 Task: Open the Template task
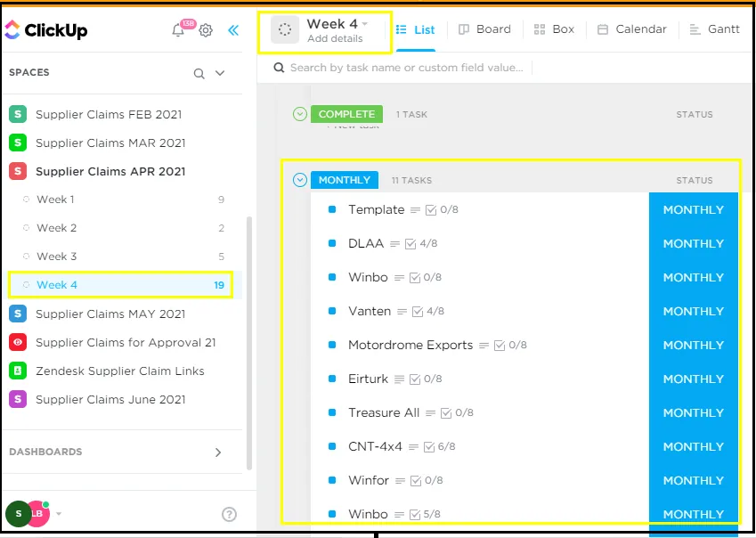[x=376, y=209]
